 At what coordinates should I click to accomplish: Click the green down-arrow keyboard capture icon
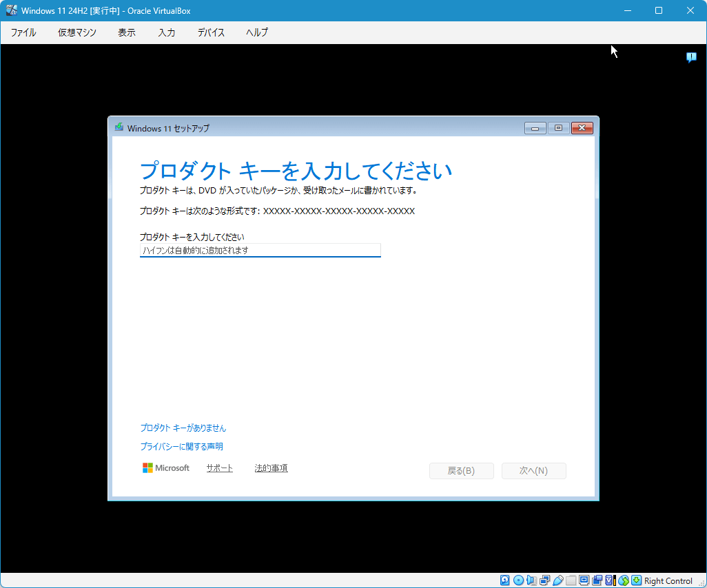(x=636, y=580)
